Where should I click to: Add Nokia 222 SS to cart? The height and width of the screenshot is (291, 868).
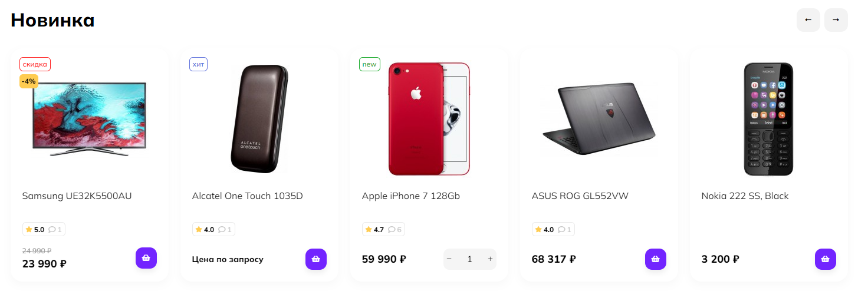tap(826, 259)
